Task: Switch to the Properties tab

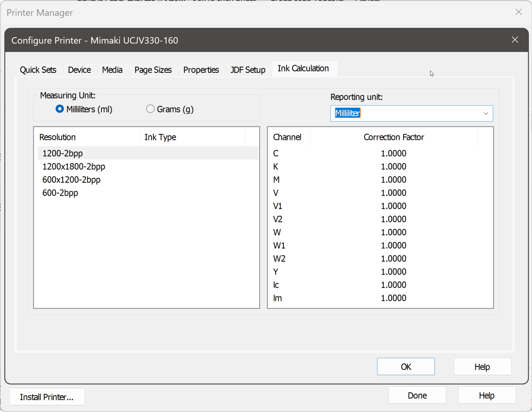Action: point(201,70)
